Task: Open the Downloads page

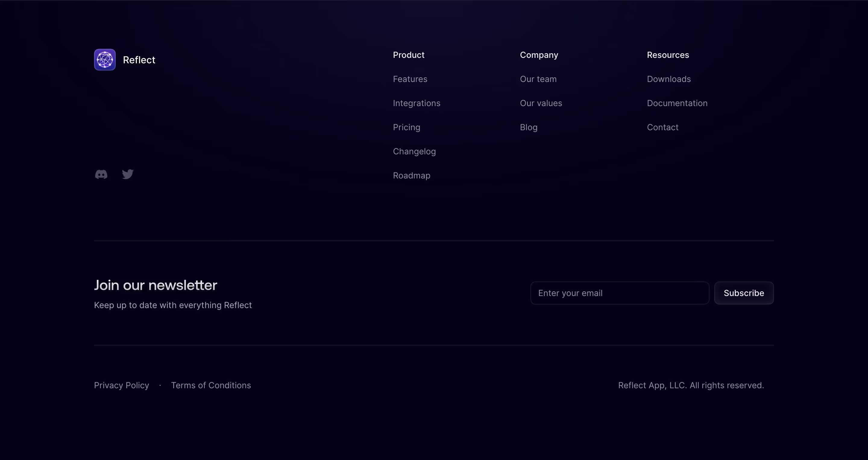Action: 668,79
